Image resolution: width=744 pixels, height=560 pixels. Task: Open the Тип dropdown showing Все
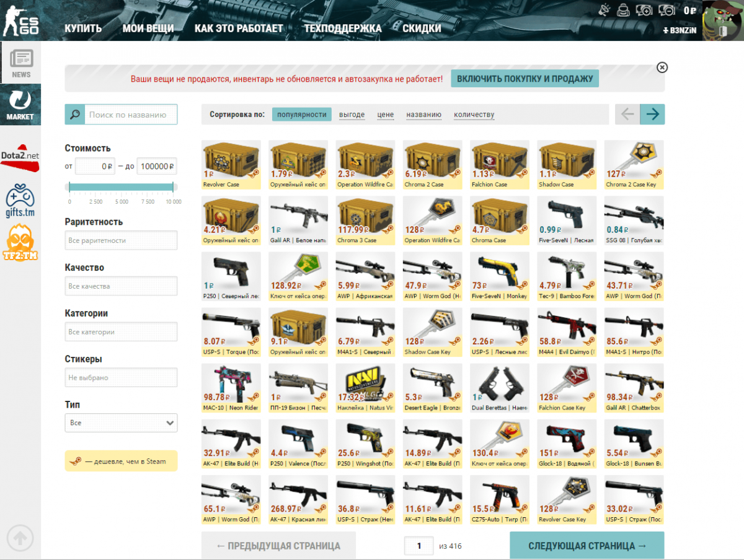pos(121,423)
